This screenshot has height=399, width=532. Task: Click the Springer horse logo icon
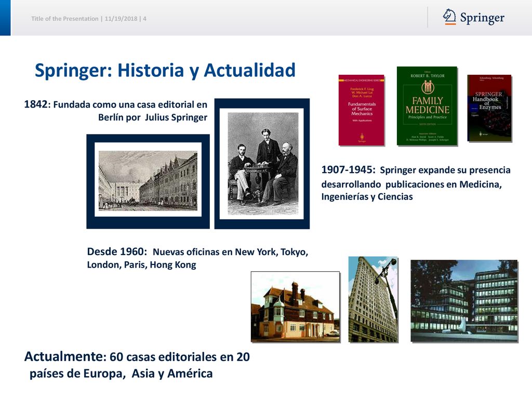(449, 17)
